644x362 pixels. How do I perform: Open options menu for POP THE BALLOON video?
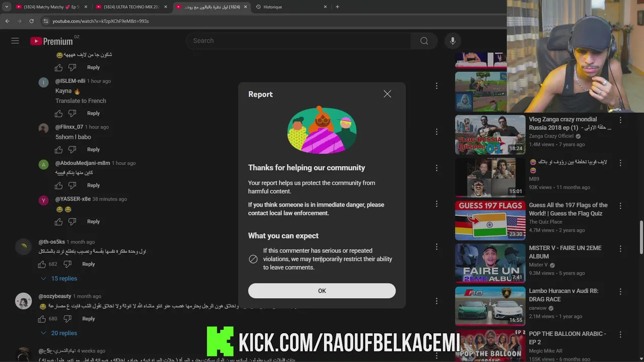pyautogui.click(x=620, y=334)
